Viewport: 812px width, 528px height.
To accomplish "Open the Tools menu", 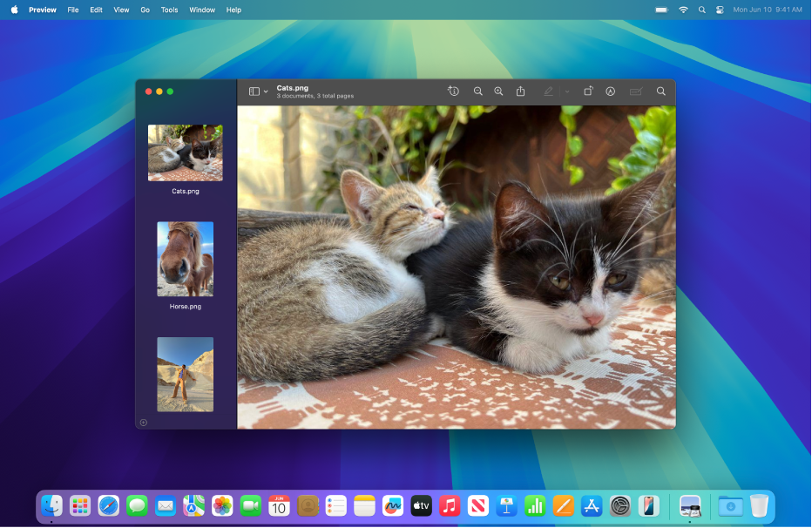I will 169,10.
